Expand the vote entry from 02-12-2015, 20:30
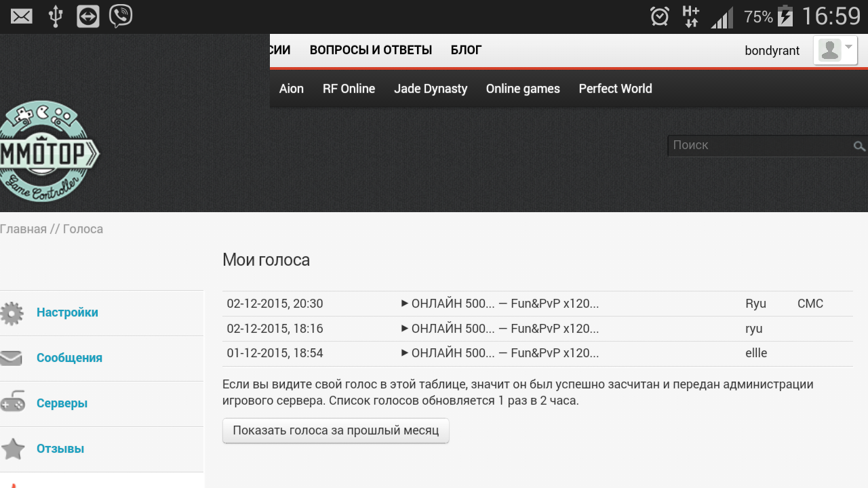This screenshot has height=488, width=868. pos(406,304)
